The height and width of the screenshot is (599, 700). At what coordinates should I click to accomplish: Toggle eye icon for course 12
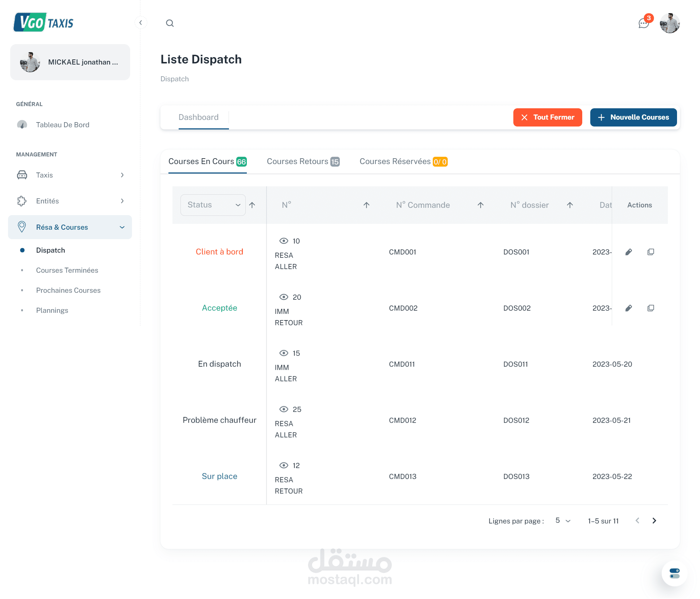tap(284, 466)
